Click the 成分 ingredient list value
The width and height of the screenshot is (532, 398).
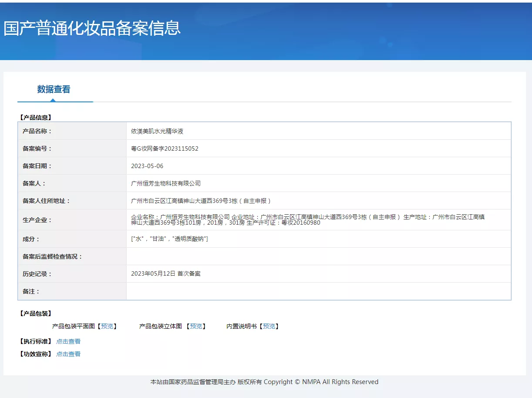pyautogui.click(x=169, y=239)
